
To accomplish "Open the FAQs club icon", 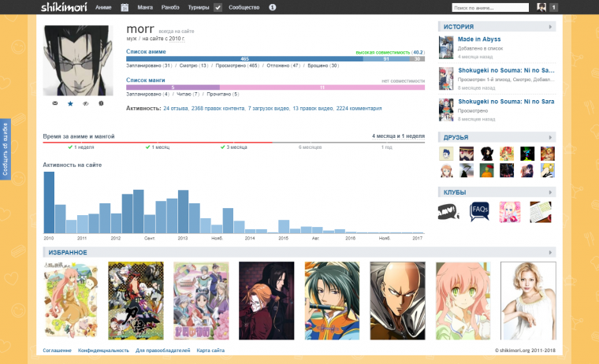I will (480, 210).
